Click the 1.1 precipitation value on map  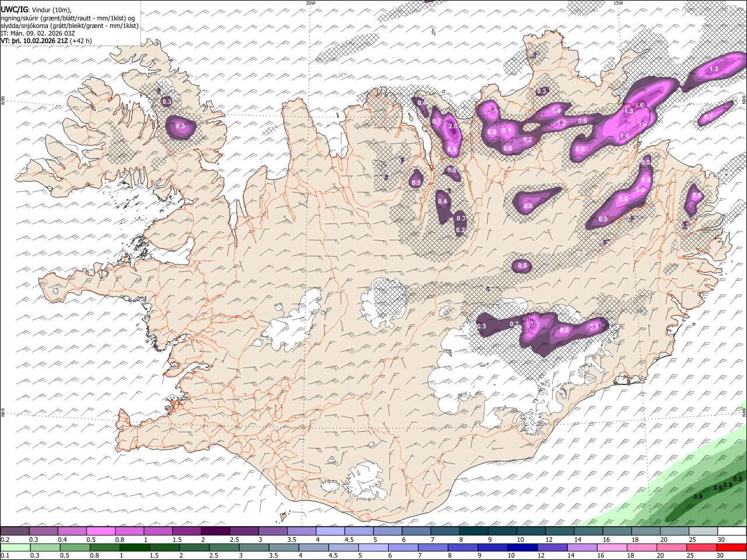point(492,110)
